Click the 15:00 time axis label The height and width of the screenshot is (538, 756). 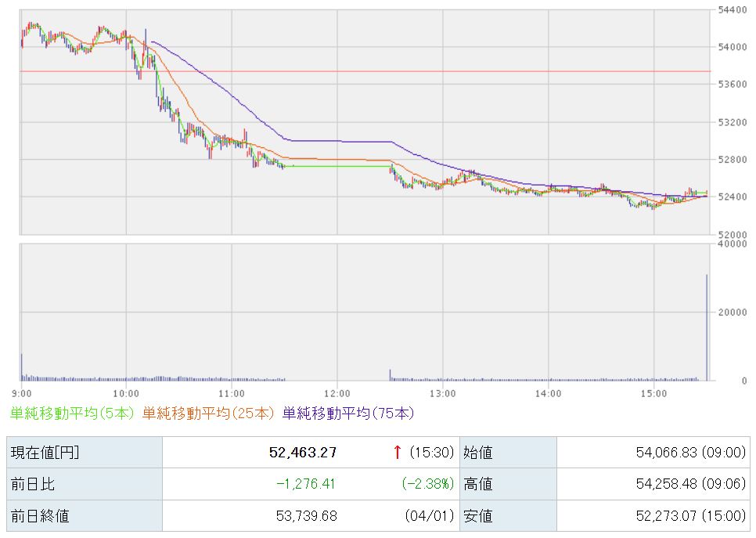point(653,392)
